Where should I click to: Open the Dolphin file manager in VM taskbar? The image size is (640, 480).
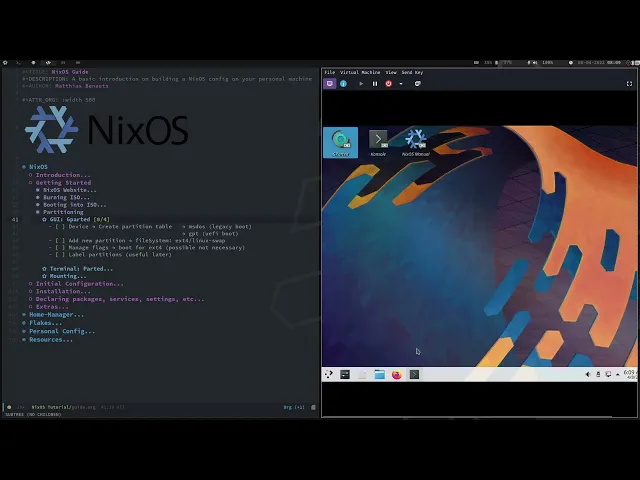(x=380, y=374)
